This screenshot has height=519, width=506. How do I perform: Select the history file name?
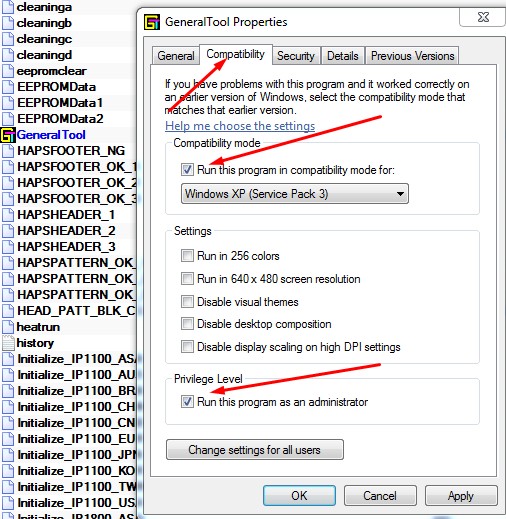pos(35,343)
